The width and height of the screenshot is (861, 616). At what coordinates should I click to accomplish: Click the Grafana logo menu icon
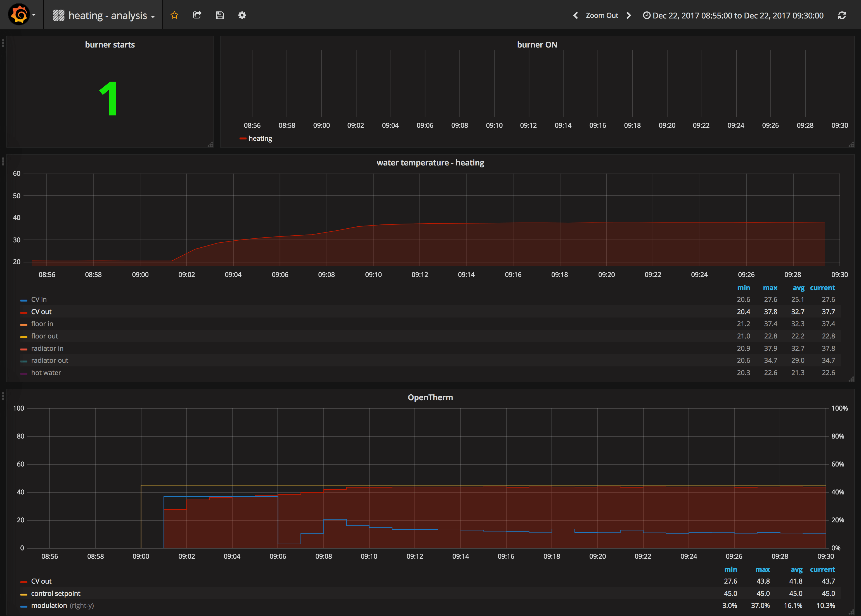(x=19, y=15)
